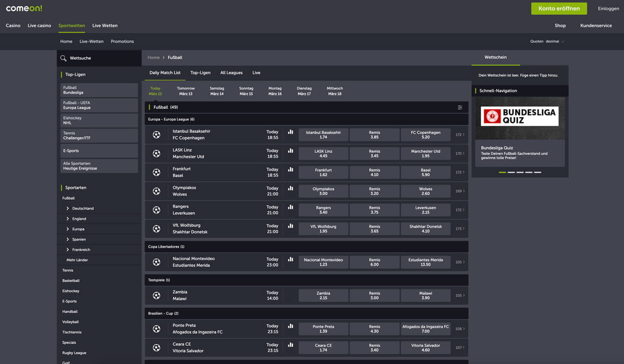Image resolution: width=624 pixels, height=364 pixels.
Task: Select first carousel indicator under Bundesliga Quiz
Action: [502, 172]
